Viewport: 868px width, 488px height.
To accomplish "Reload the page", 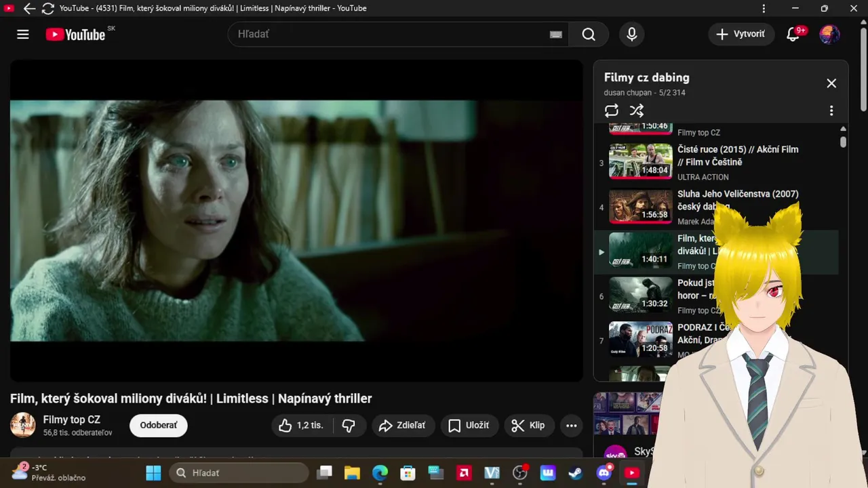I will click(x=47, y=8).
